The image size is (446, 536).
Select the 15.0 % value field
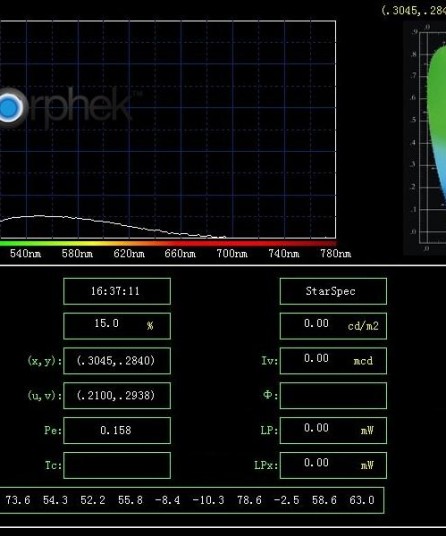117,326
